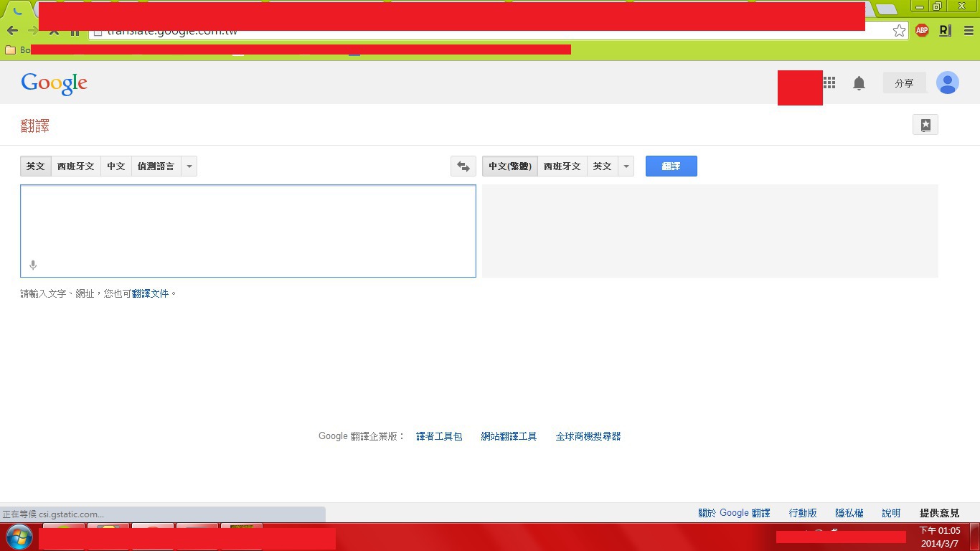Open the account avatar menu
Viewport: 980px width, 551px height.
(948, 83)
